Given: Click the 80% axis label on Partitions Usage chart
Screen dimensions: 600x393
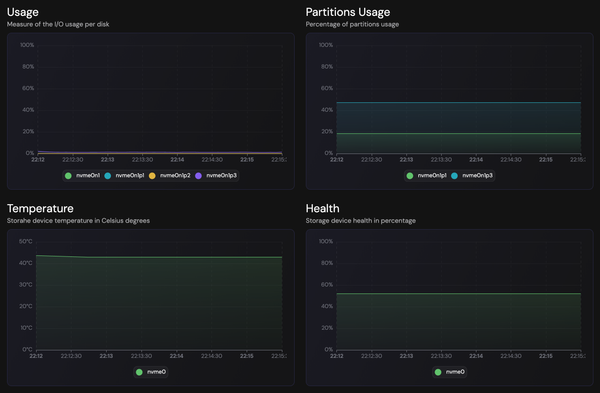Looking at the screenshot, I should pos(327,67).
